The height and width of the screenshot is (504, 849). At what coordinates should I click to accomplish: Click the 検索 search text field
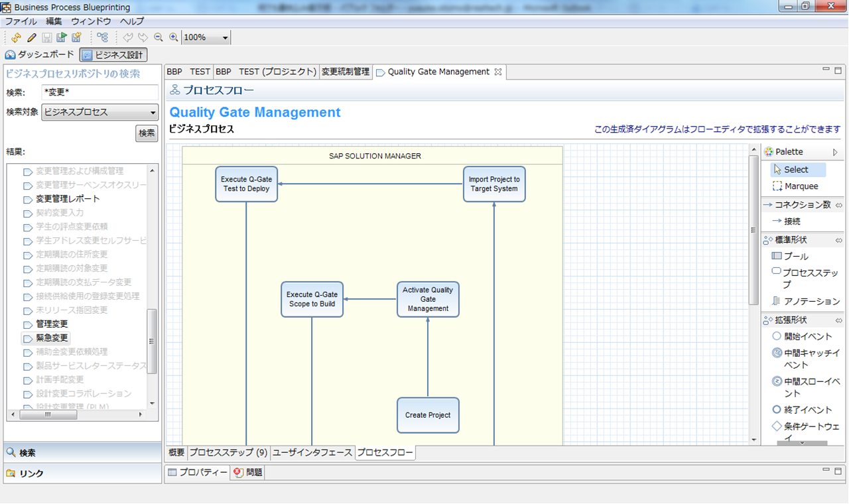click(100, 92)
